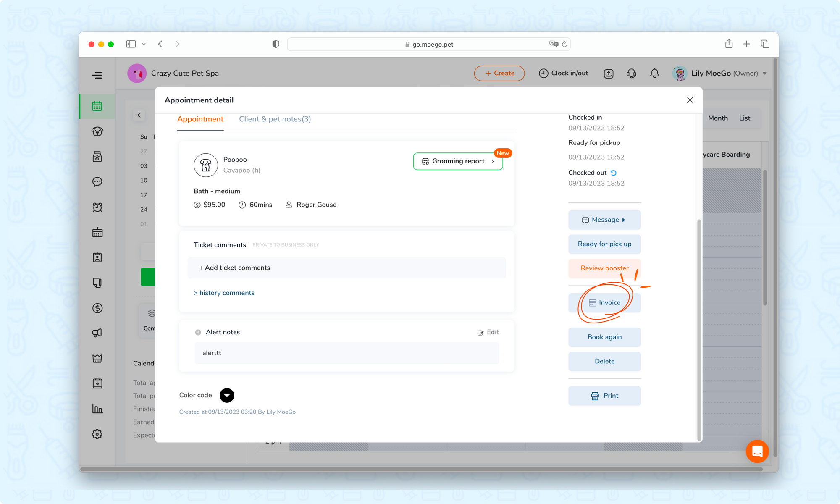The width and height of the screenshot is (840, 504).
Task: Show the Safari tab overview
Action: pos(765,44)
